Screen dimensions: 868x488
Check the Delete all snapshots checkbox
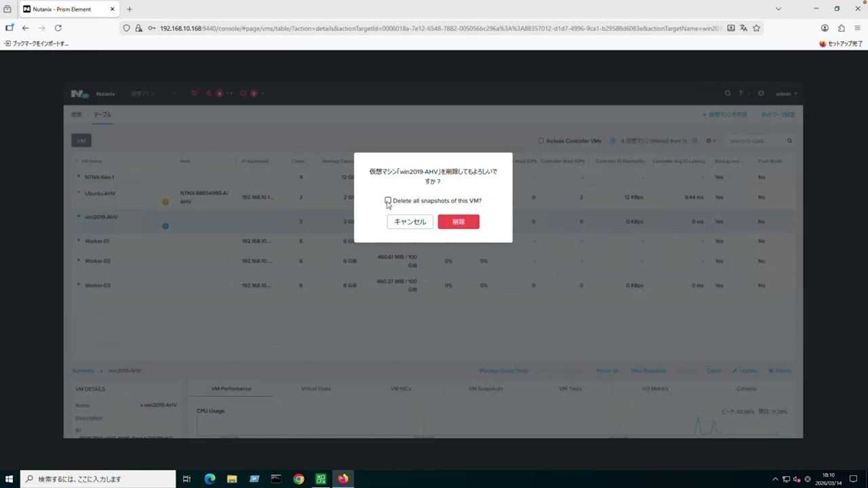click(x=388, y=201)
